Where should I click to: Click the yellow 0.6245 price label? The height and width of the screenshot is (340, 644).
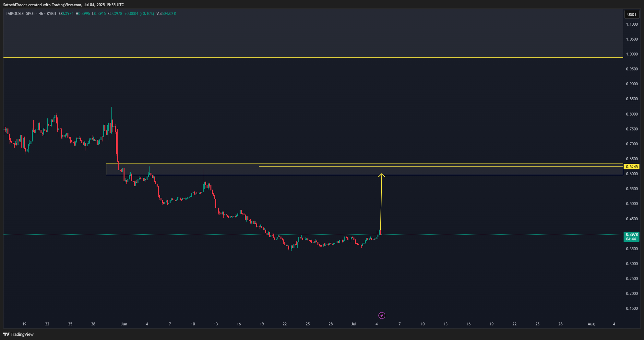click(631, 167)
